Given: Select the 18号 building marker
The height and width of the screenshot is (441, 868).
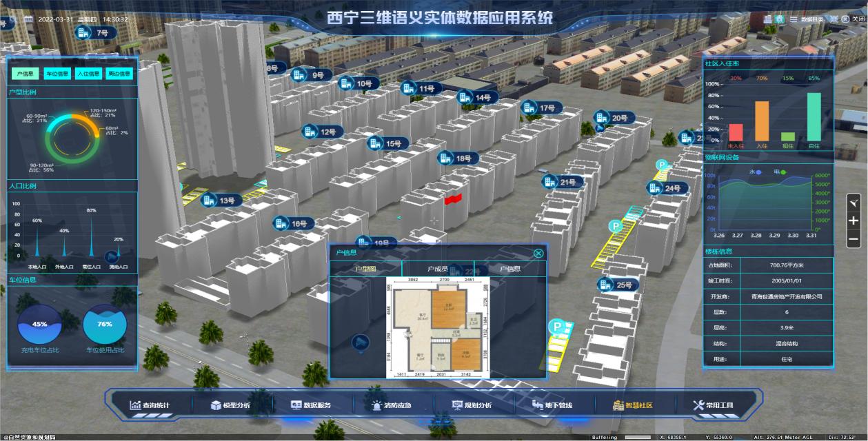Looking at the screenshot, I should (x=456, y=158).
